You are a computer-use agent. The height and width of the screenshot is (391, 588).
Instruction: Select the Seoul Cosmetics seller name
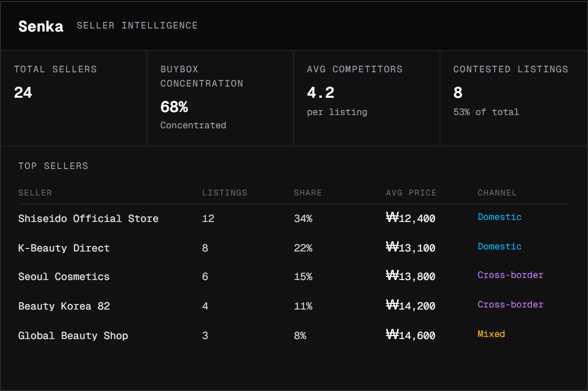(64, 276)
